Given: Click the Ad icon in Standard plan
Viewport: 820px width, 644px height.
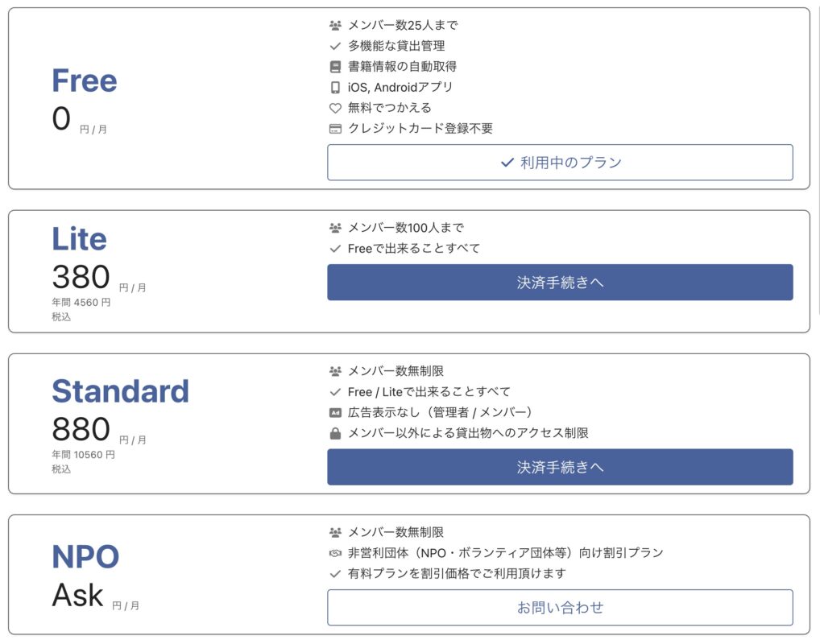Looking at the screenshot, I should [335, 412].
